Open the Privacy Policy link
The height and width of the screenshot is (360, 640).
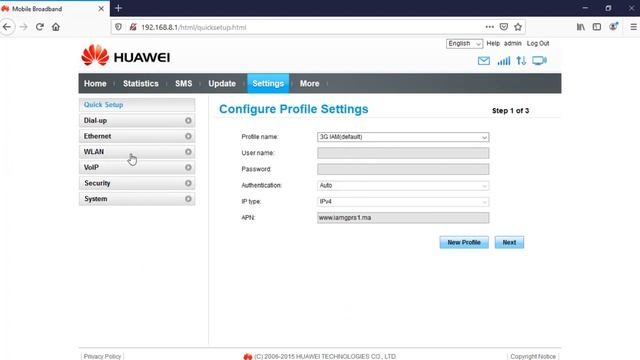pos(102,356)
